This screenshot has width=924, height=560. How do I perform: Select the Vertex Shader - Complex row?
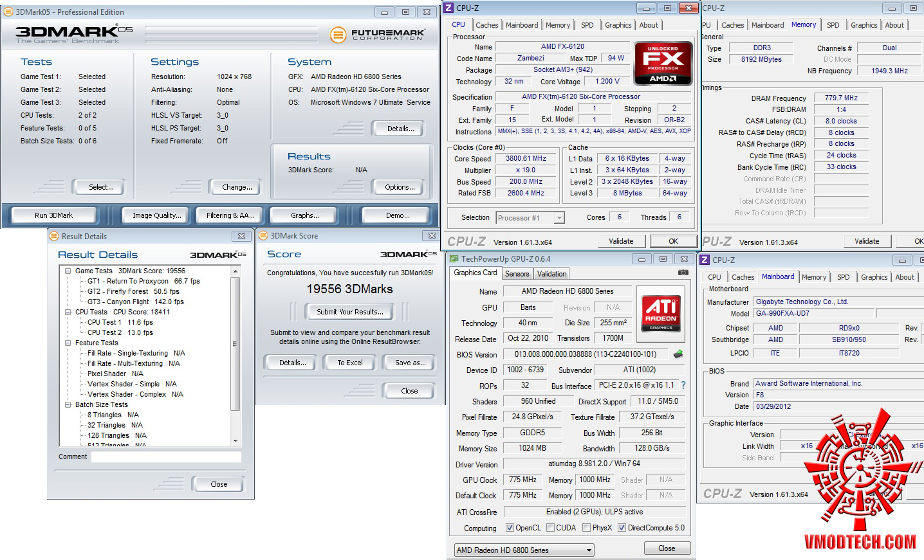[x=135, y=394]
